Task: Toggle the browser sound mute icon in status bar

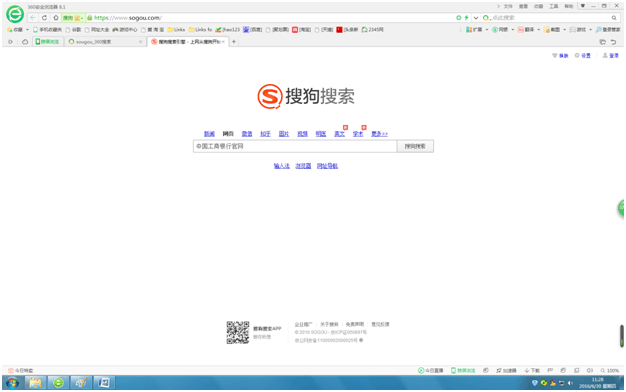Action: click(x=590, y=370)
